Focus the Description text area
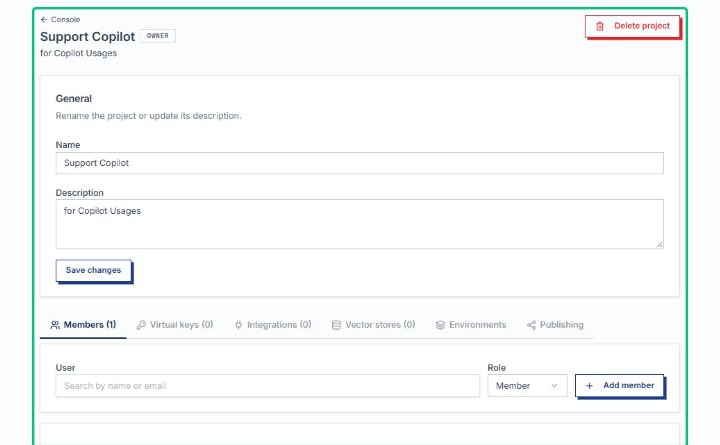 360,224
